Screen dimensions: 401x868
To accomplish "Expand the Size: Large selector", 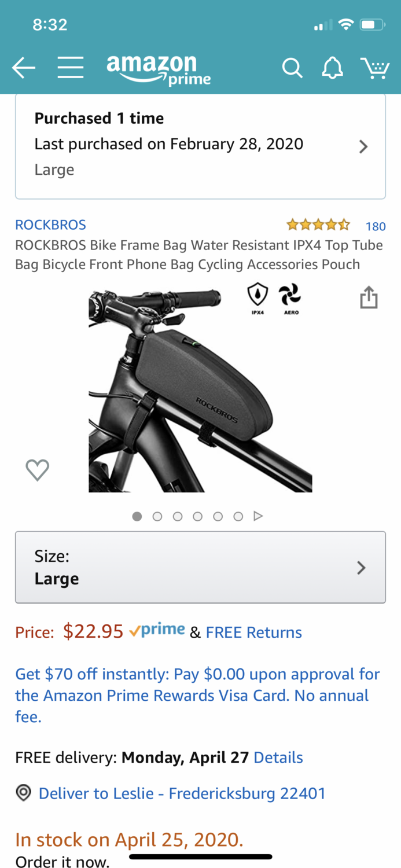I will (x=200, y=567).
